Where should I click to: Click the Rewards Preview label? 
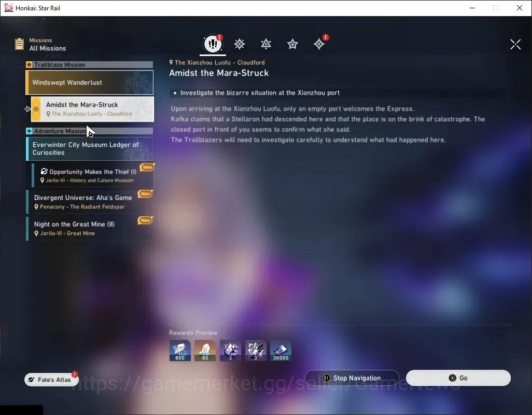click(x=193, y=333)
